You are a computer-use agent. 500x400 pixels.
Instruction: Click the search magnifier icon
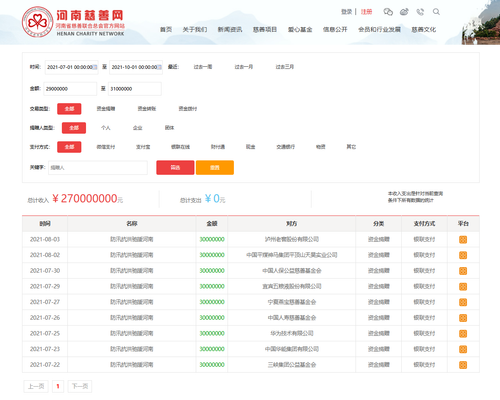[436, 12]
